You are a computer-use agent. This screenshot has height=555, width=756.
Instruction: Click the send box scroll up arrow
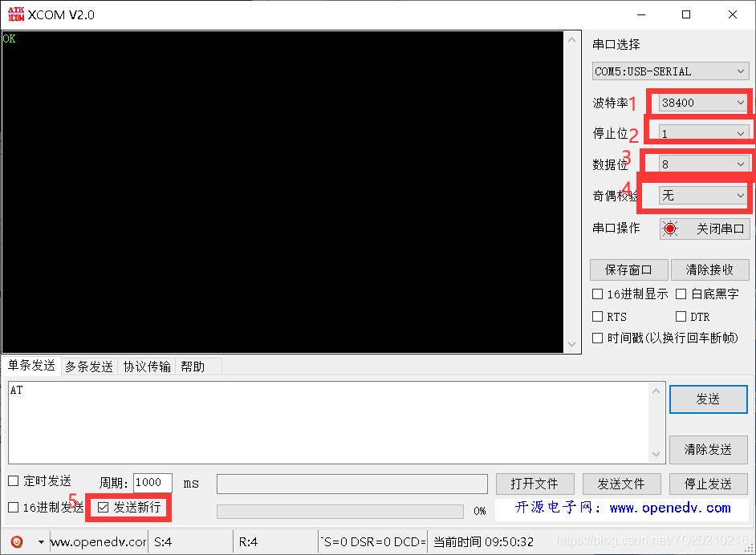coord(656,391)
